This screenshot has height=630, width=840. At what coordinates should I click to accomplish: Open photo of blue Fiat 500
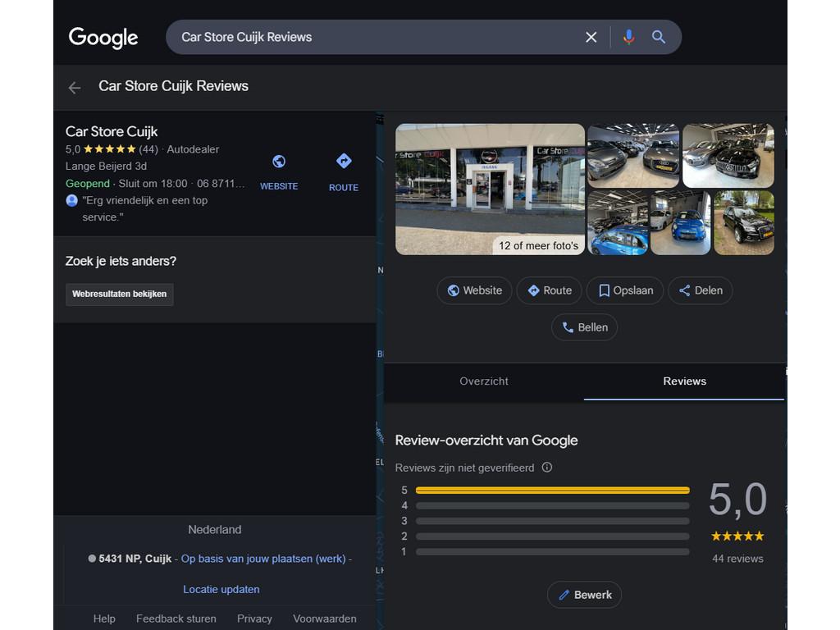coord(681,223)
